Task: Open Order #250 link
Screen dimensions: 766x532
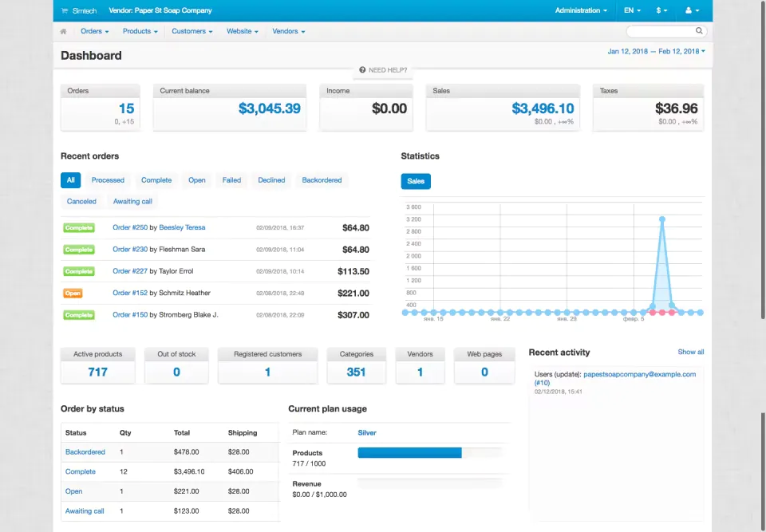Action: tap(130, 227)
